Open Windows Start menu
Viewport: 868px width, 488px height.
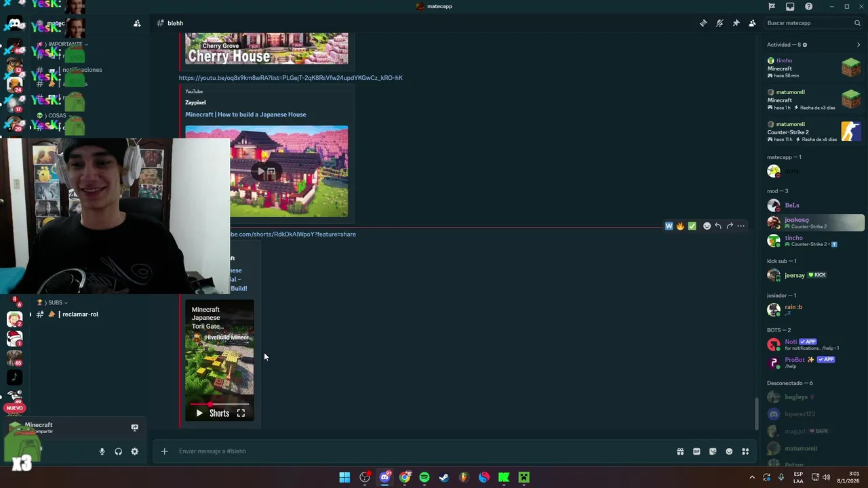click(344, 477)
